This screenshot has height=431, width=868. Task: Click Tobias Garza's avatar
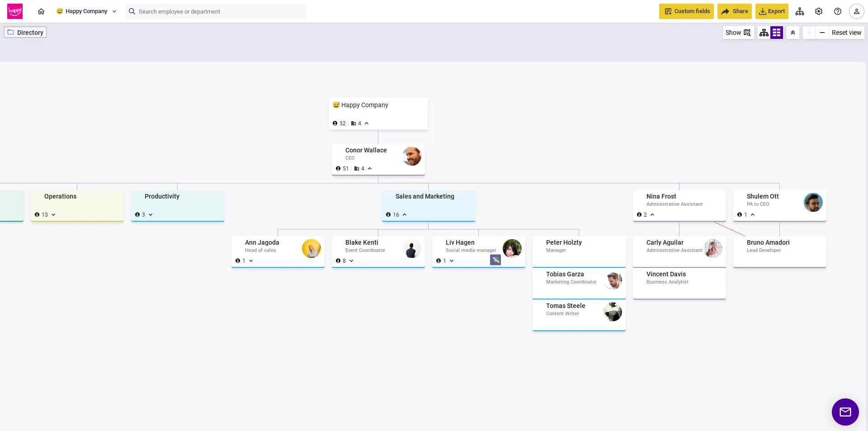pos(613,280)
